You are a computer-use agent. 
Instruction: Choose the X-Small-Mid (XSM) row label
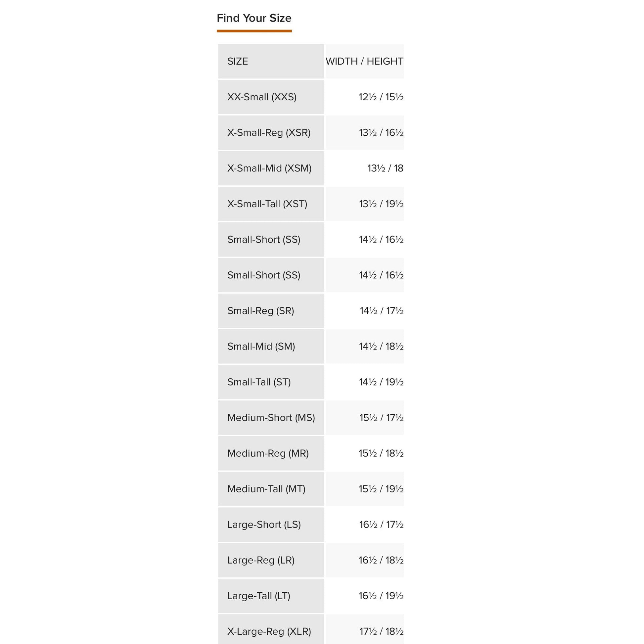(x=269, y=168)
